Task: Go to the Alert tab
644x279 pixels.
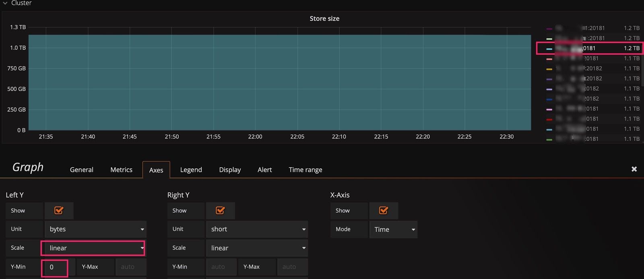Action: [x=264, y=170]
